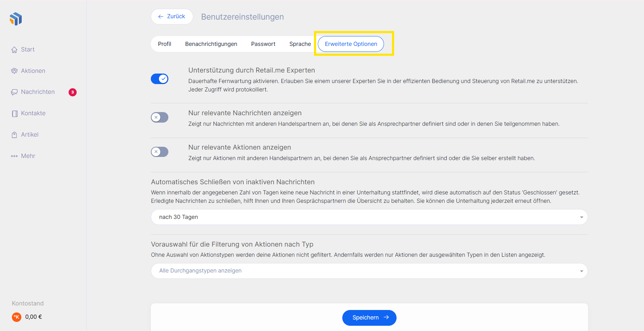Click the red unread messages badge
Screen dimensions: 644x331
coord(72,92)
